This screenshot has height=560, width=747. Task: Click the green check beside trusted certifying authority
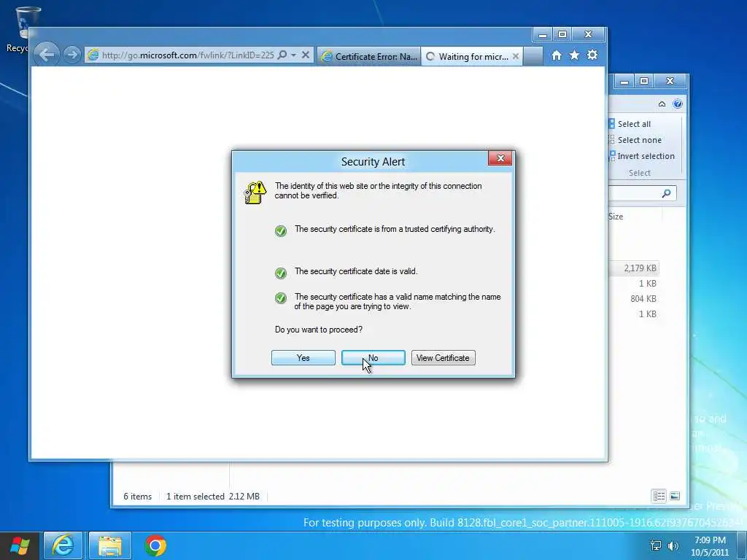pos(281,231)
